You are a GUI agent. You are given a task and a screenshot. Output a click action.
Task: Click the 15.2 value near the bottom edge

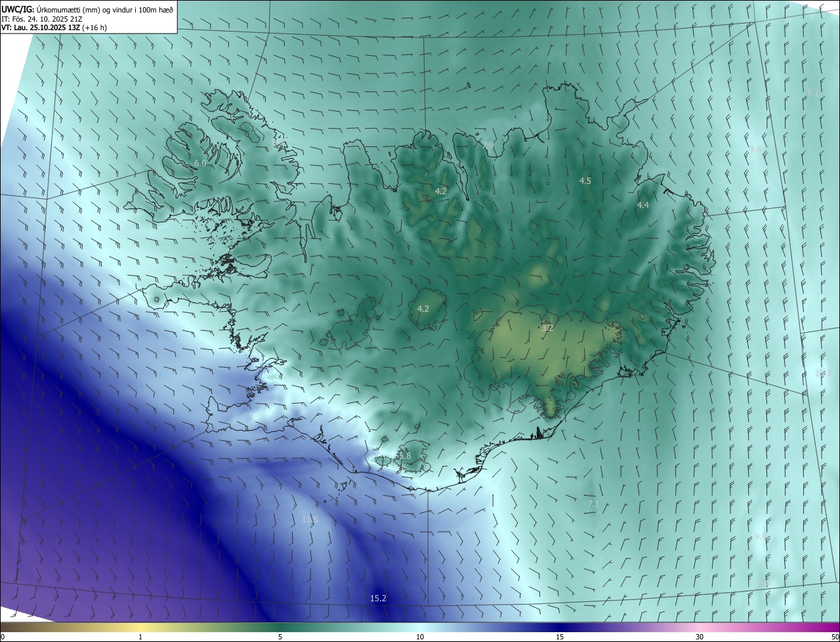tap(379, 598)
